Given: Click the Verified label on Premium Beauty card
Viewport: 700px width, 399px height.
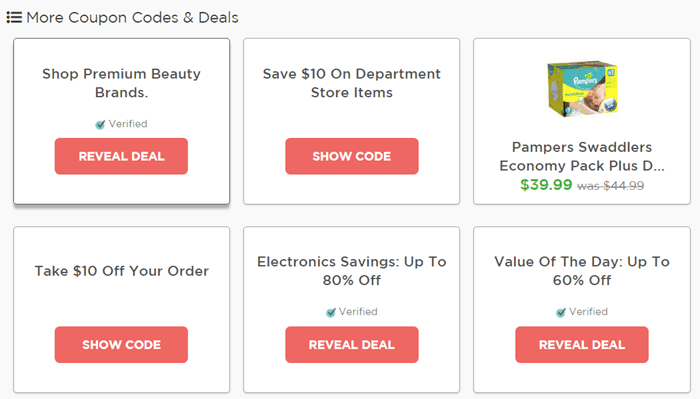Looking at the screenshot, I should [128, 124].
